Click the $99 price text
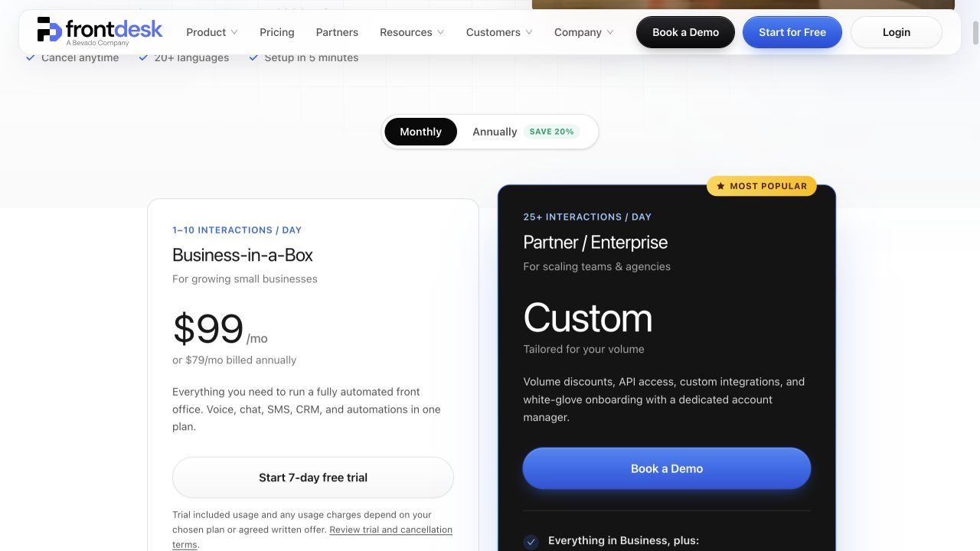The image size is (980, 551). pyautogui.click(x=207, y=328)
